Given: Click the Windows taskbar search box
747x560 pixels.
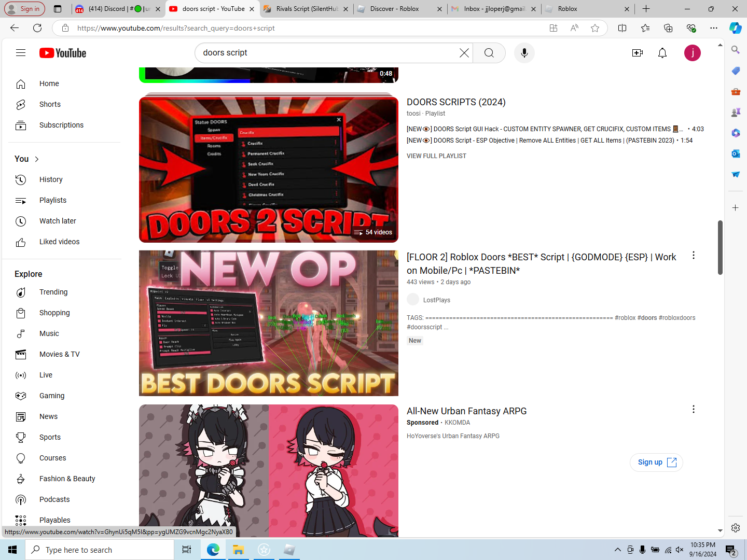Looking at the screenshot, I should tap(100, 550).
